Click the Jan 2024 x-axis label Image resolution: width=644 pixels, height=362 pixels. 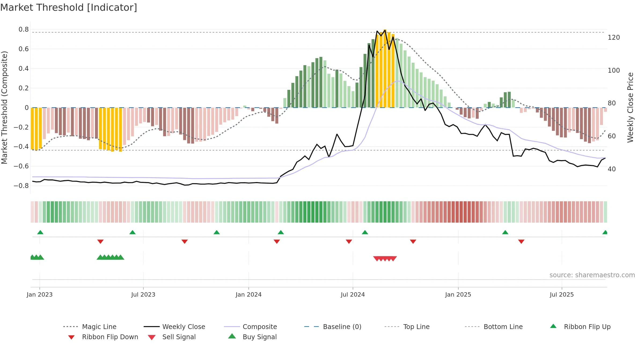click(248, 294)
